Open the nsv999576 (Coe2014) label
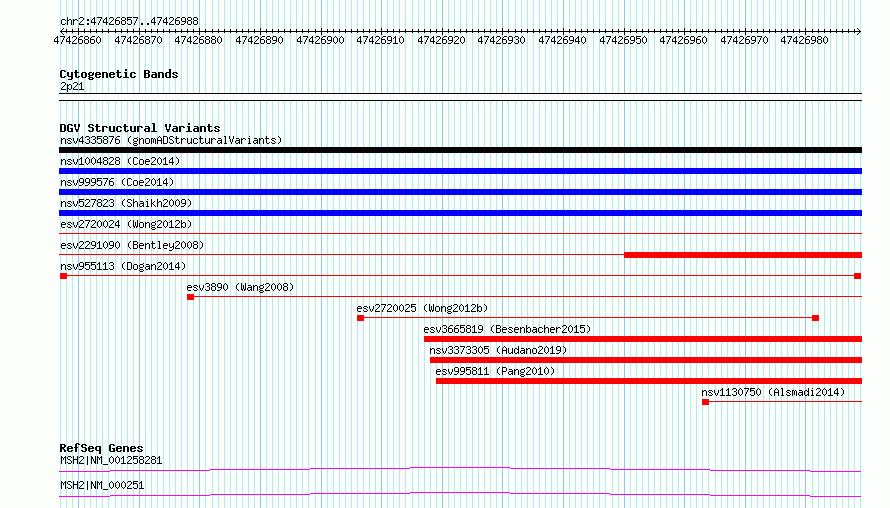The image size is (890, 508). 117,182
